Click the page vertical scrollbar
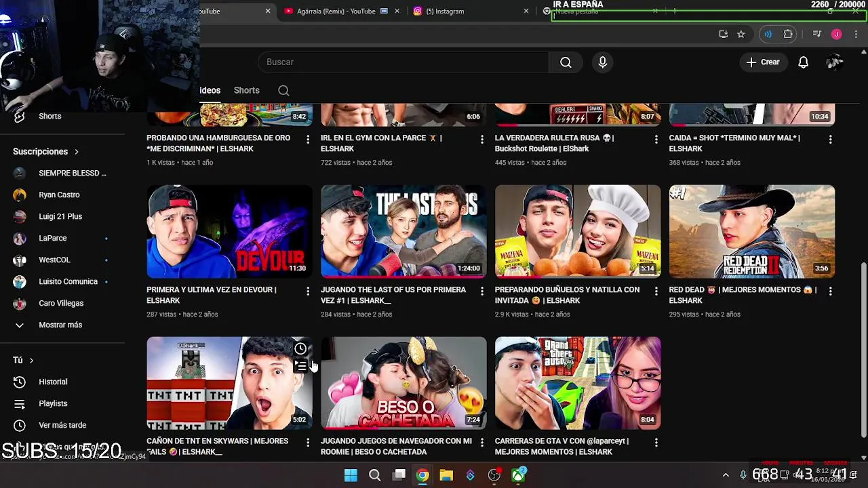 [863, 350]
